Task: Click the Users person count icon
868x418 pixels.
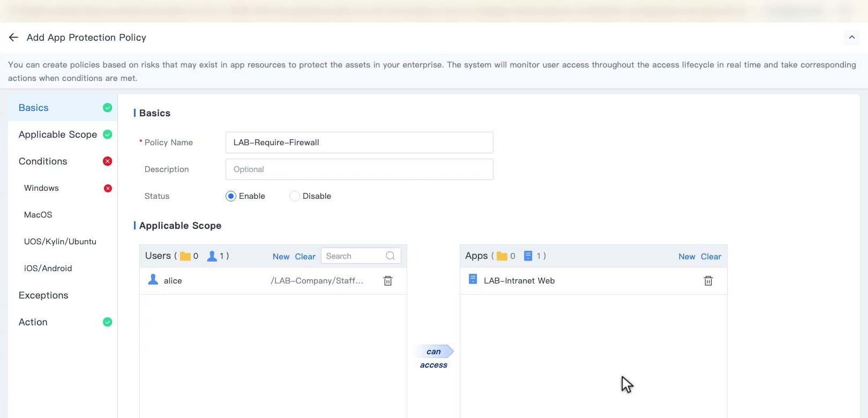Action: tap(212, 256)
